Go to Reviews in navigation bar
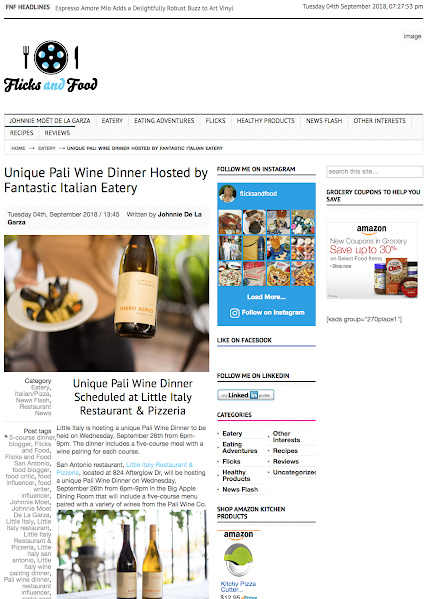The width and height of the screenshot is (428, 599). 57,133
